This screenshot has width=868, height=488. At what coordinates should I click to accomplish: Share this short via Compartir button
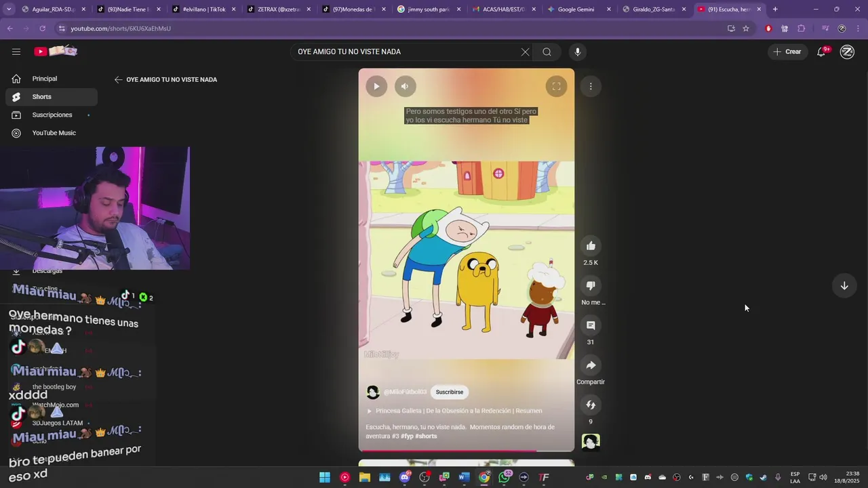(x=591, y=365)
